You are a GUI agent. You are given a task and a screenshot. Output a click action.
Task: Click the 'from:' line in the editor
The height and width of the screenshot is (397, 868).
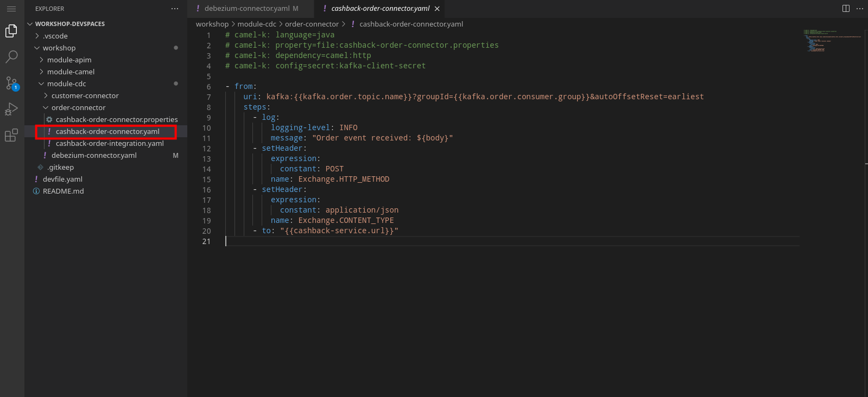coord(241,86)
